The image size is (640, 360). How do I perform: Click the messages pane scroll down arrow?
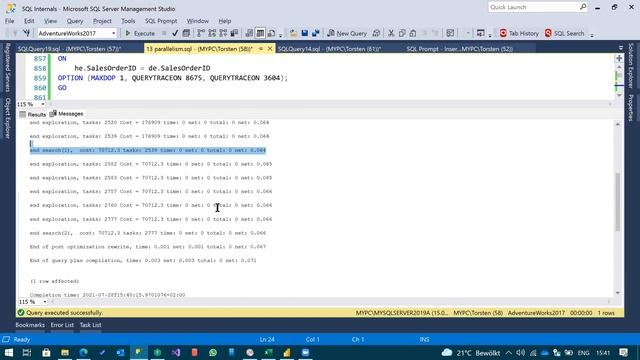tap(618, 293)
